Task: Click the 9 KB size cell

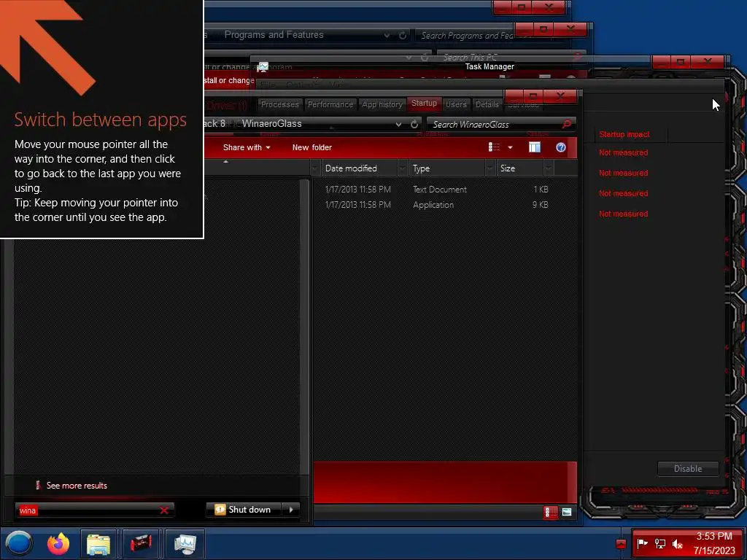Action: 541,205
